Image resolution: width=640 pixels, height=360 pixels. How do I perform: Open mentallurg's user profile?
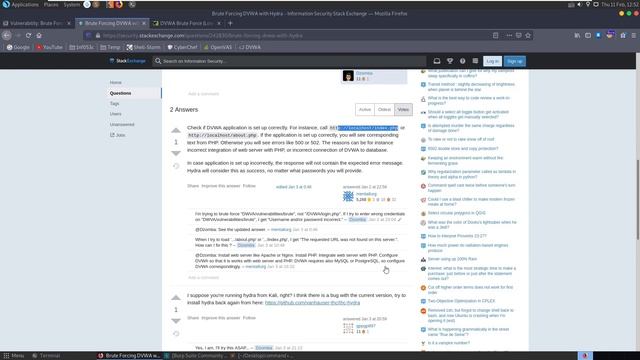point(366,194)
